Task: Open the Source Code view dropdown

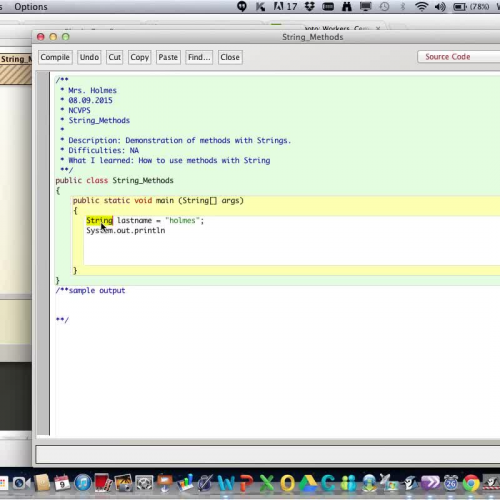Action: (459, 57)
